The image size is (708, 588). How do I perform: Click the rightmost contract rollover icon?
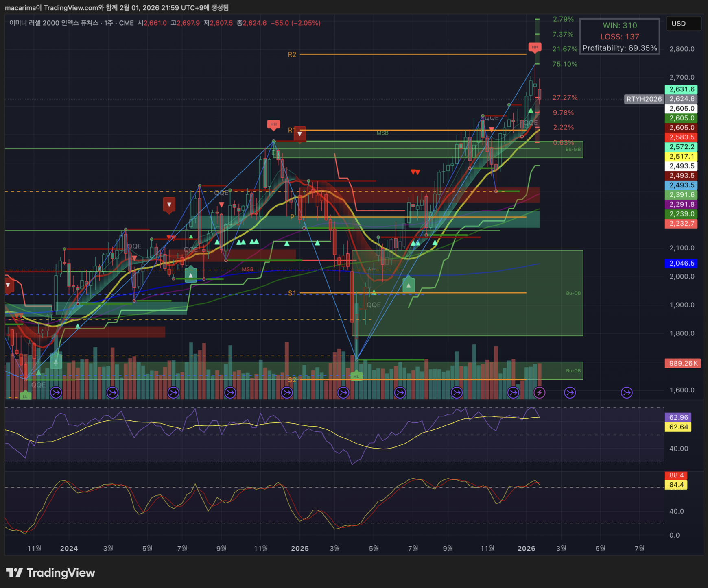(x=627, y=392)
